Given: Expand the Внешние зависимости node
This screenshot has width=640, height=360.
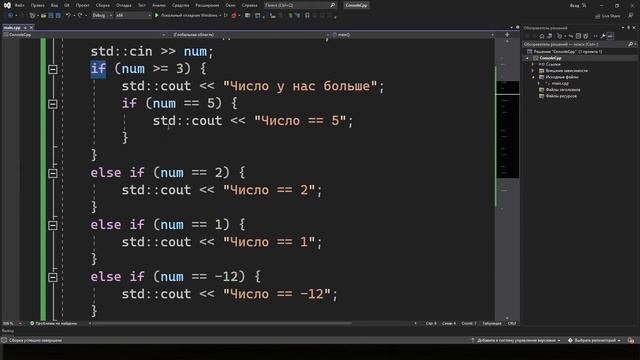Looking at the screenshot, I should (533, 71).
